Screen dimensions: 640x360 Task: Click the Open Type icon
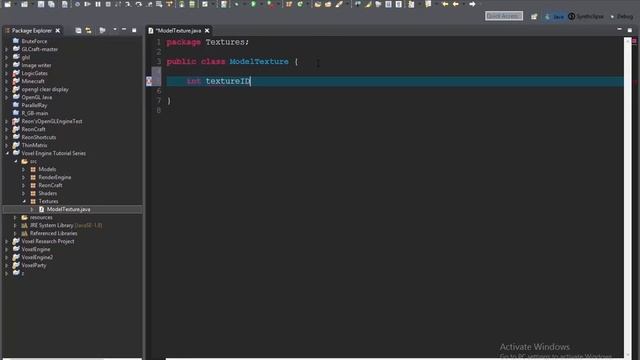318,4
